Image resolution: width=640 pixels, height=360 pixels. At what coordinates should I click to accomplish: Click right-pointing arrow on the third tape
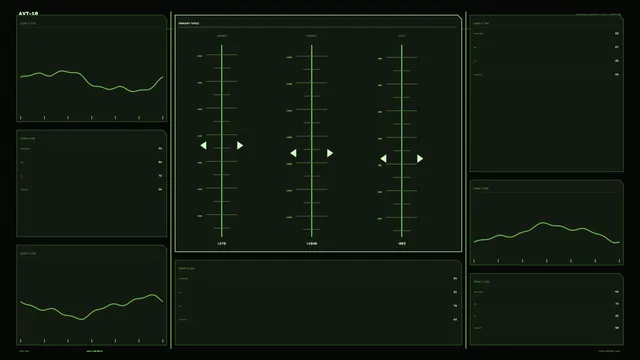tap(420, 158)
